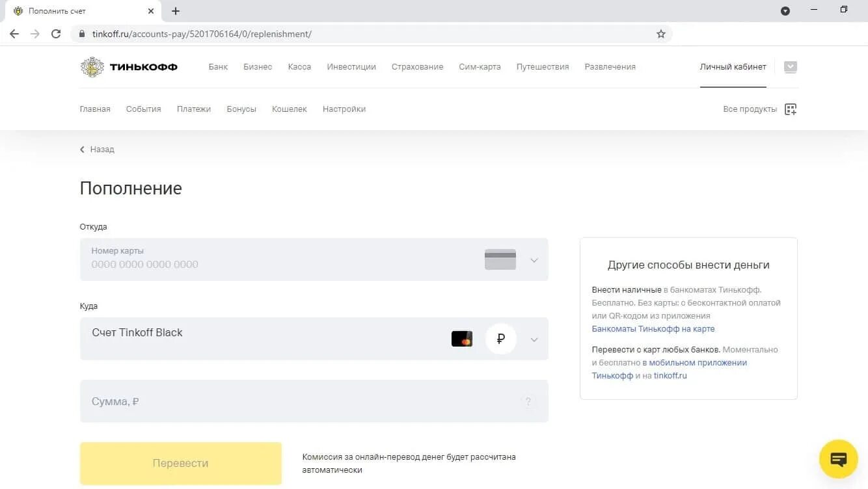Image resolution: width=868 pixels, height=489 pixels.
Task: Open a new tab with the plus icon
Action: pos(176,11)
